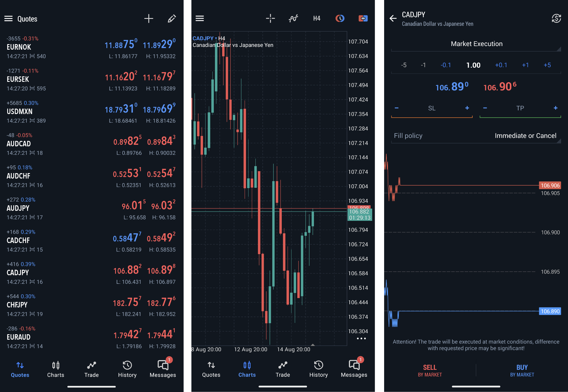Viewport: 568px width, 392px height.
Task: Open Messages with notification badge in Quotes
Action: [x=163, y=368]
